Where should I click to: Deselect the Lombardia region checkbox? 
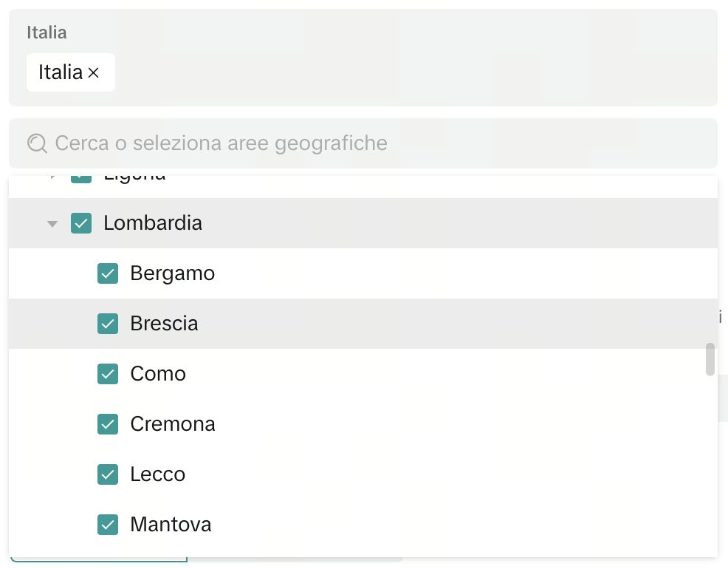pyautogui.click(x=81, y=223)
